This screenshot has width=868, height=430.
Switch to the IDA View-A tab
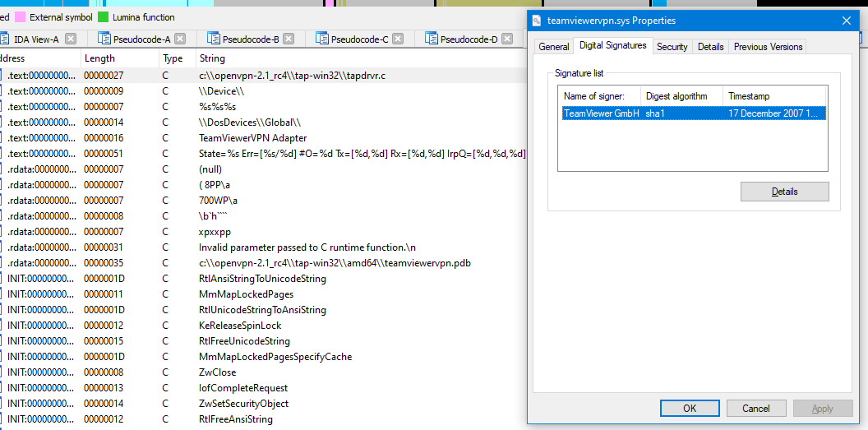pos(36,39)
